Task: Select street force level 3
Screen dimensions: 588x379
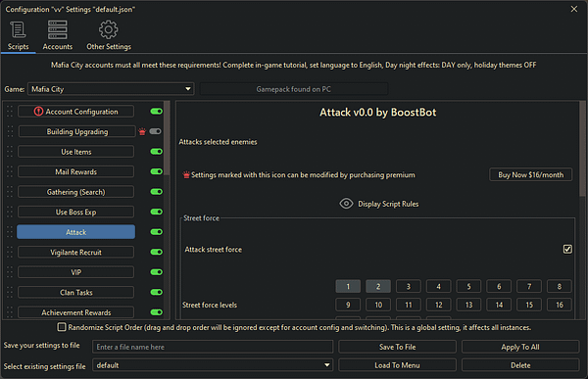Action: (x=409, y=286)
